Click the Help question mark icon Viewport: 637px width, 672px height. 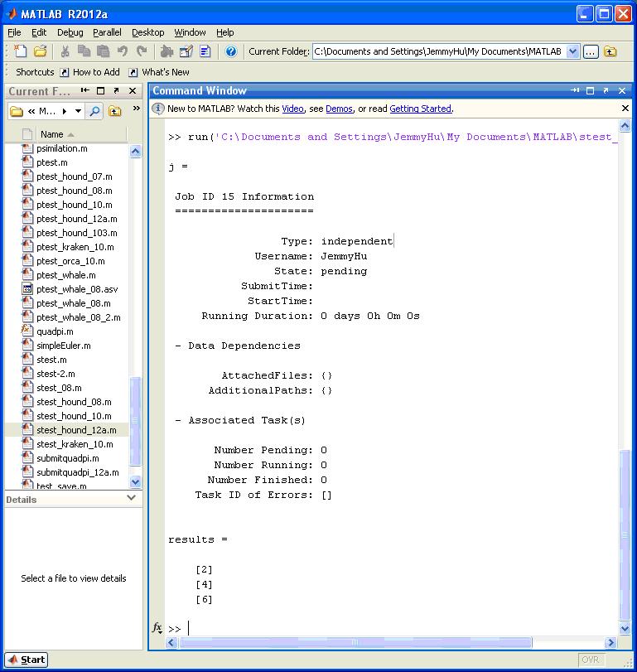tap(230, 51)
